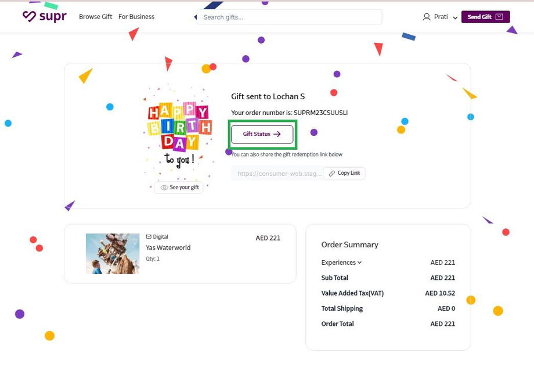
Task: Click the envelope icon beside Digital
Action: [149, 237]
